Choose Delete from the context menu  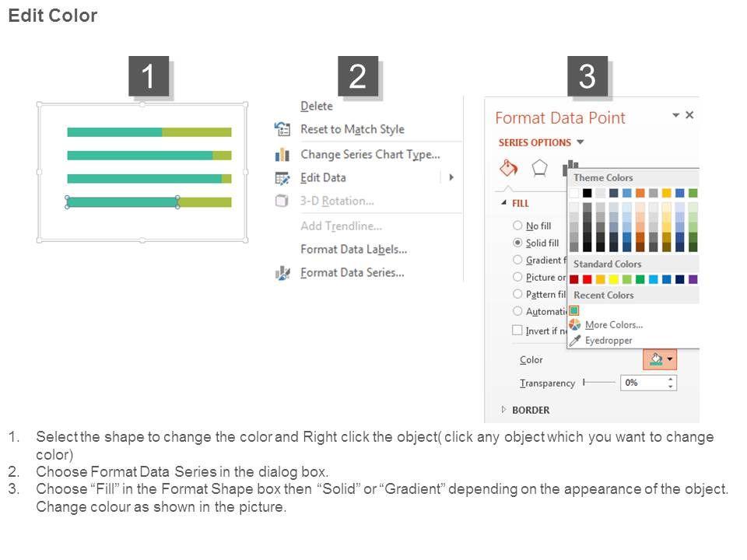coord(317,107)
